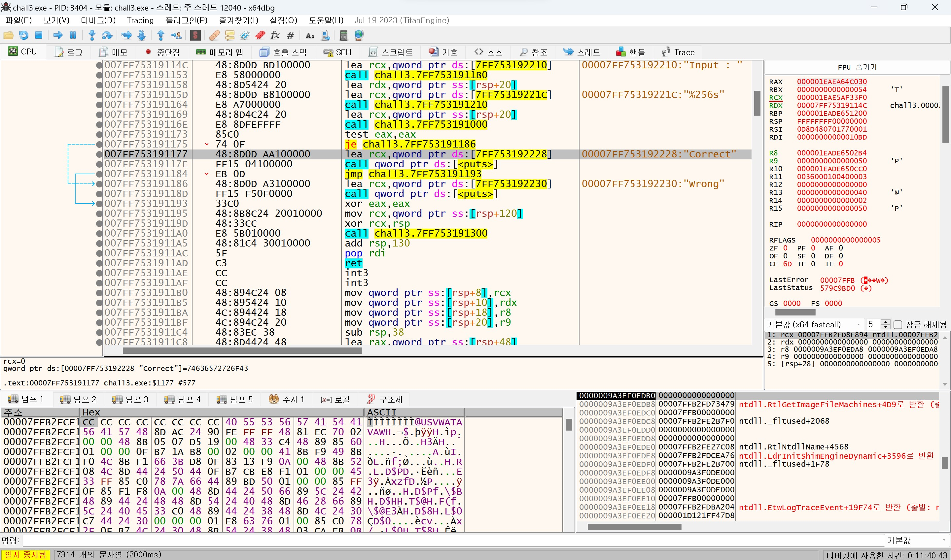The width and height of the screenshot is (951, 560).
Task: Click the Pause execution icon
Action: (x=73, y=35)
